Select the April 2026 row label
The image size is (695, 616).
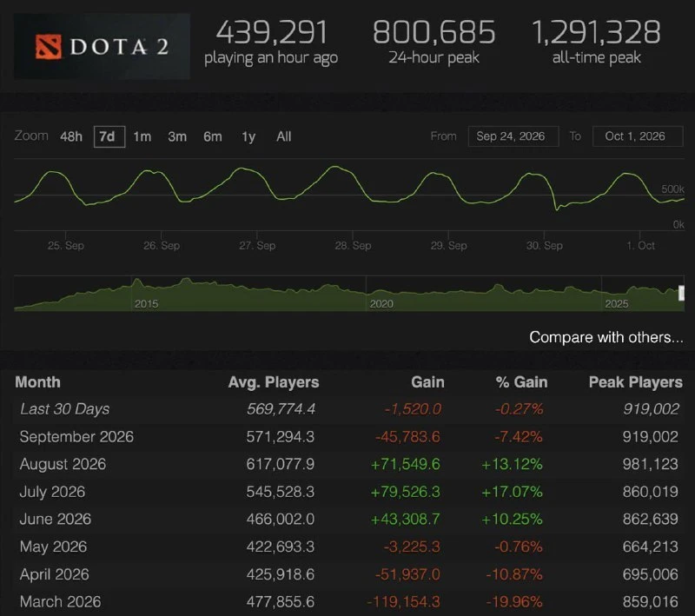pos(55,574)
